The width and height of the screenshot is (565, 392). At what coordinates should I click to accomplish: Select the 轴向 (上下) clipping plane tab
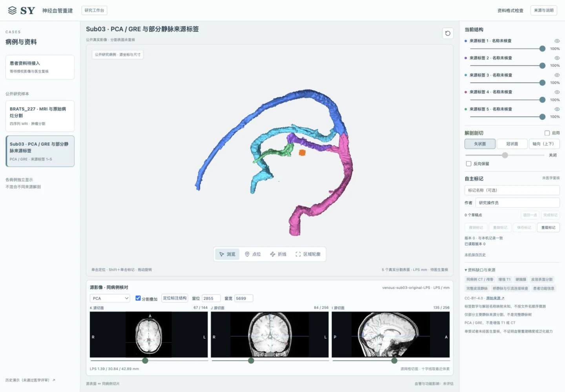[544, 144]
